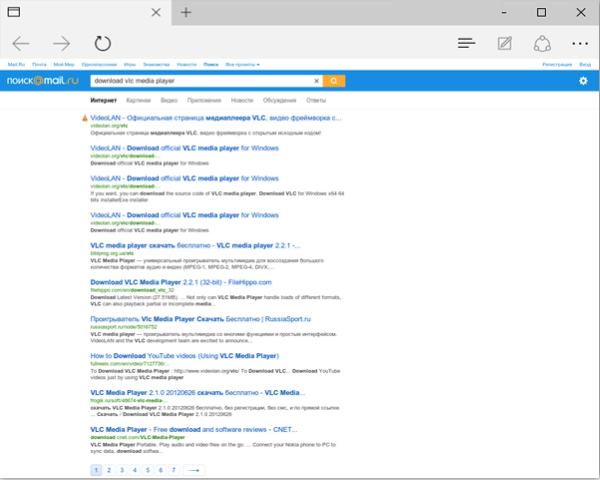Open the Мой Мир link
The width and height of the screenshot is (600, 480).
(x=64, y=65)
